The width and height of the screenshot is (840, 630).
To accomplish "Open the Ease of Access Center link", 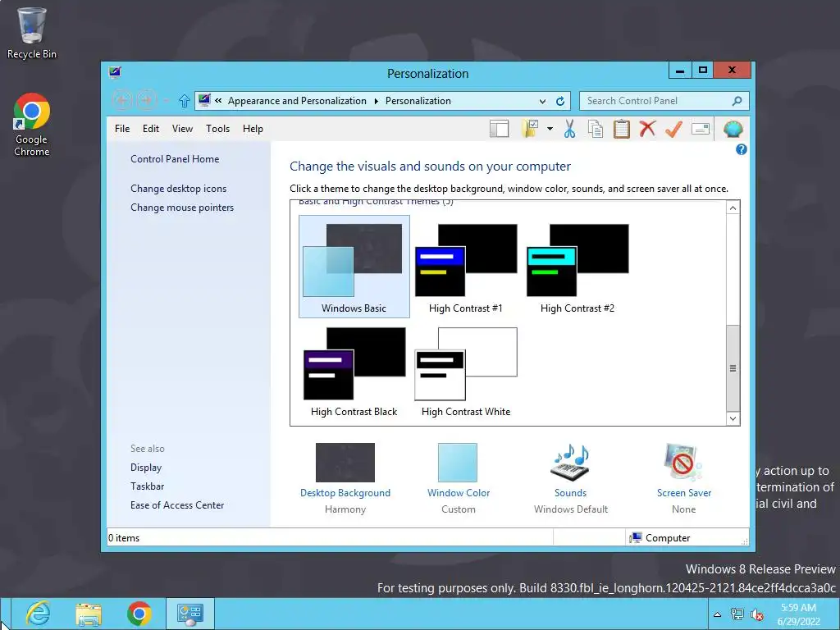I will [x=177, y=504].
